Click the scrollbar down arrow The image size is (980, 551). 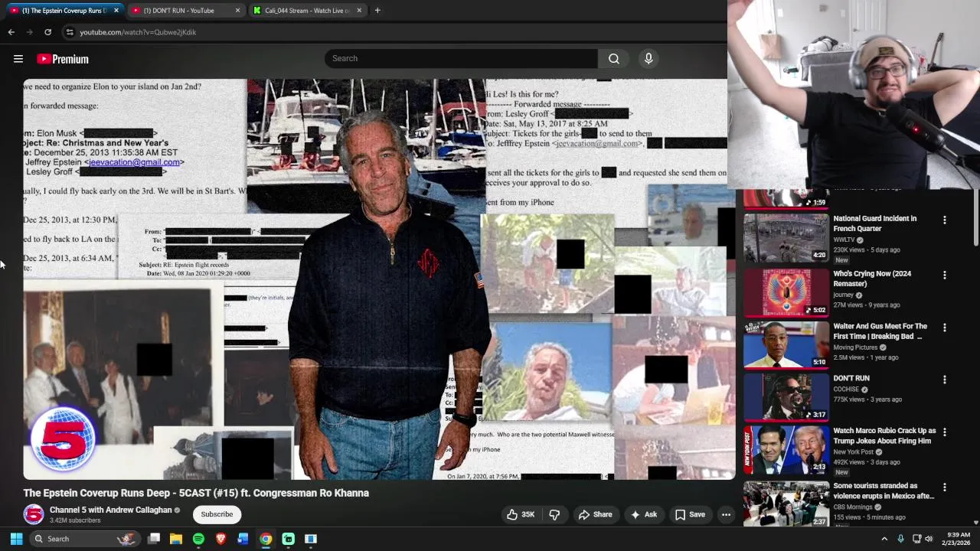point(975,523)
